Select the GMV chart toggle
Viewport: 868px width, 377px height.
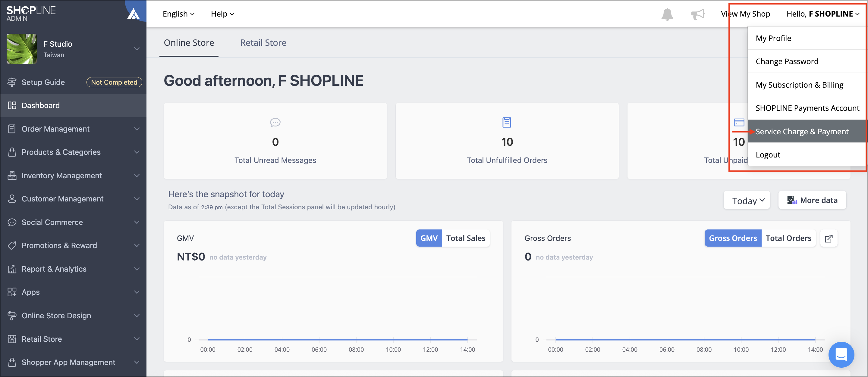click(x=429, y=238)
